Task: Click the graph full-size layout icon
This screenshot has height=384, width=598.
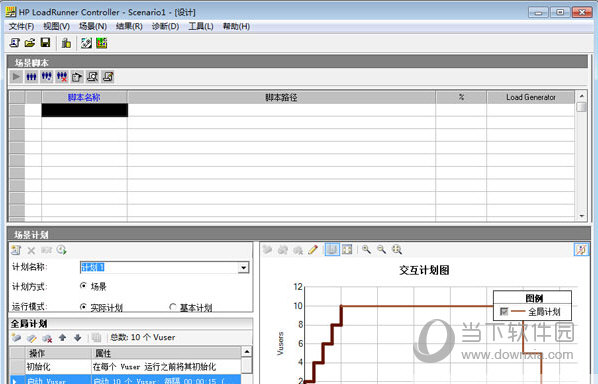Action: pyautogui.click(x=347, y=250)
